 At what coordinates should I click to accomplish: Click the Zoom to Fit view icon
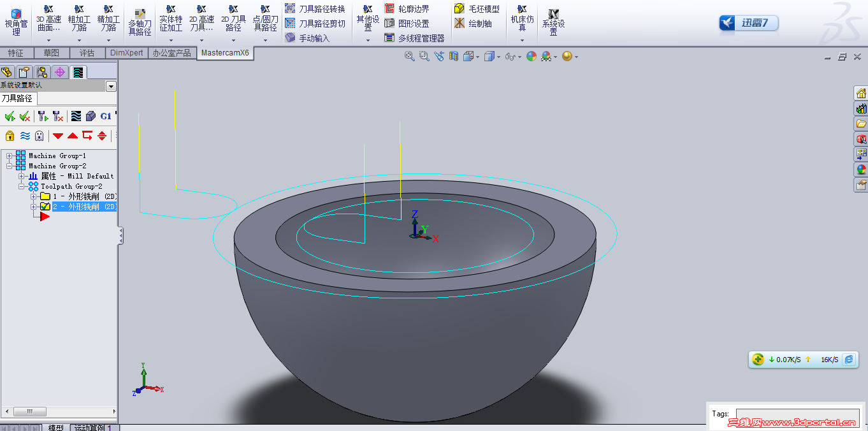coord(410,56)
